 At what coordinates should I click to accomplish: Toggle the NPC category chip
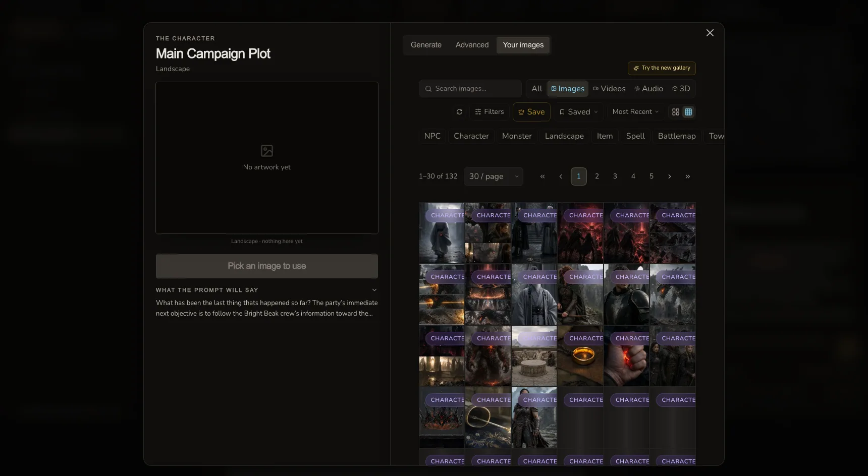point(432,136)
